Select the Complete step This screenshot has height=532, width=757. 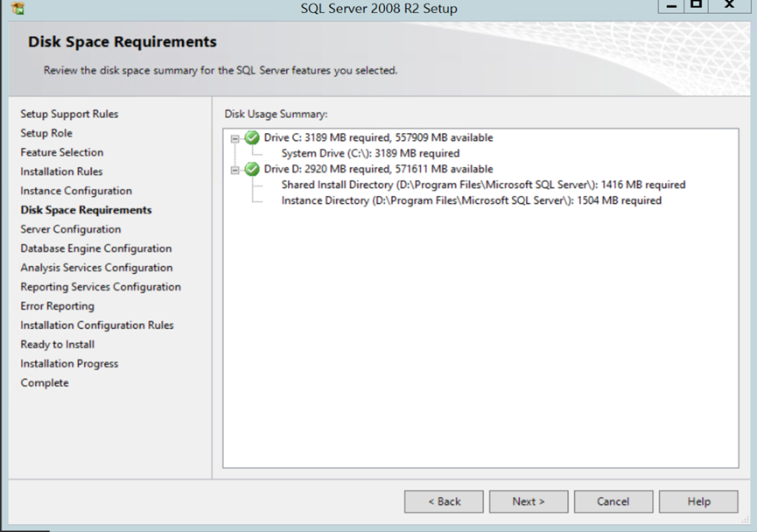pos(45,383)
